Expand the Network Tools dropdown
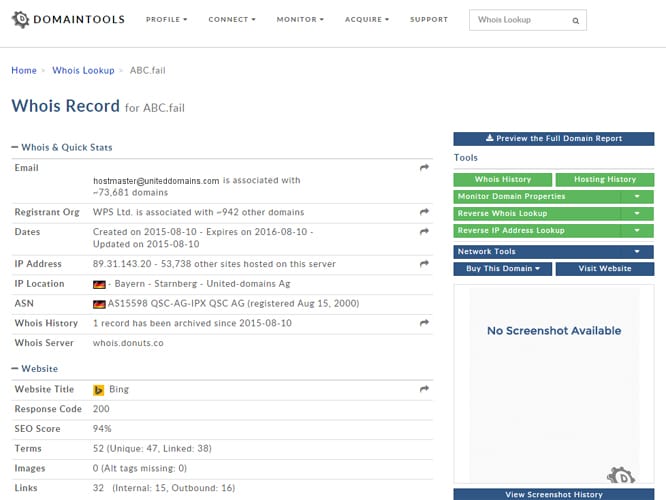The width and height of the screenshot is (666, 500). pyautogui.click(x=636, y=252)
